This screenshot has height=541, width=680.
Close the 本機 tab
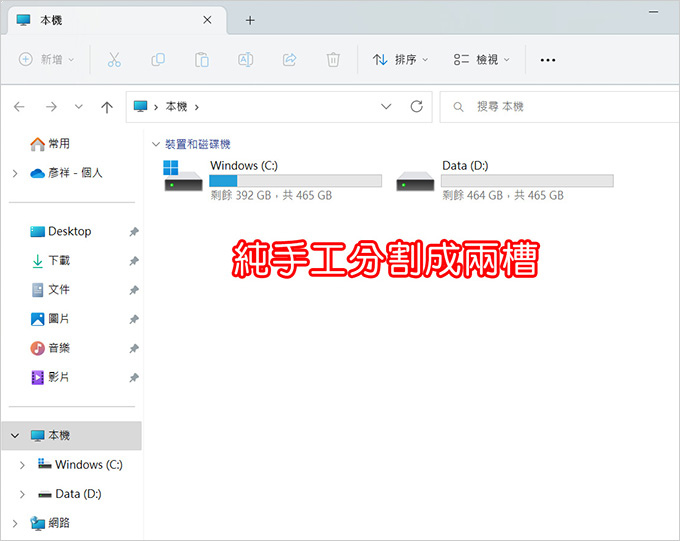click(x=207, y=20)
